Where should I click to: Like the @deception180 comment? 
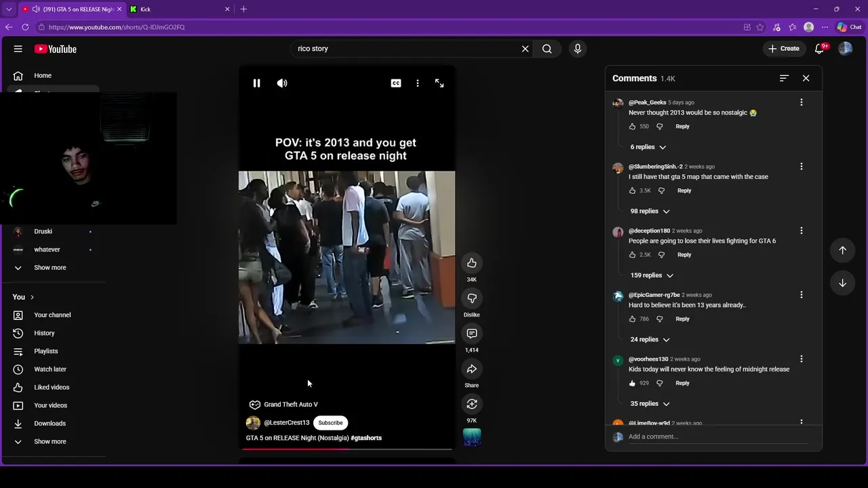click(632, 255)
